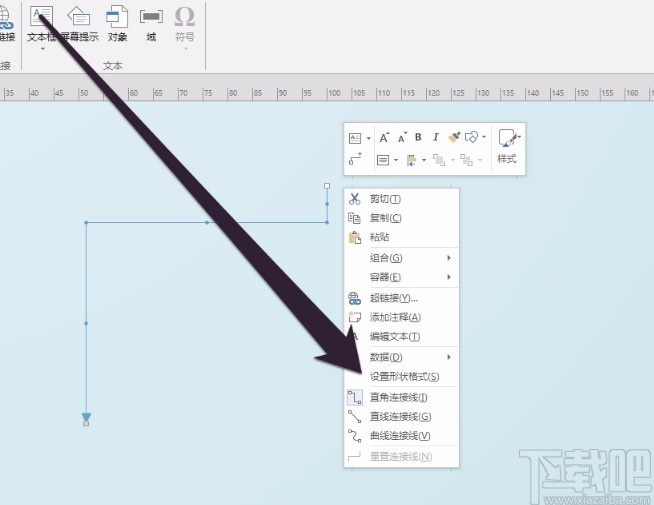Image resolution: width=654 pixels, height=505 pixels.
Task: Open the Symbol (符号) gallery
Action: [x=185, y=24]
